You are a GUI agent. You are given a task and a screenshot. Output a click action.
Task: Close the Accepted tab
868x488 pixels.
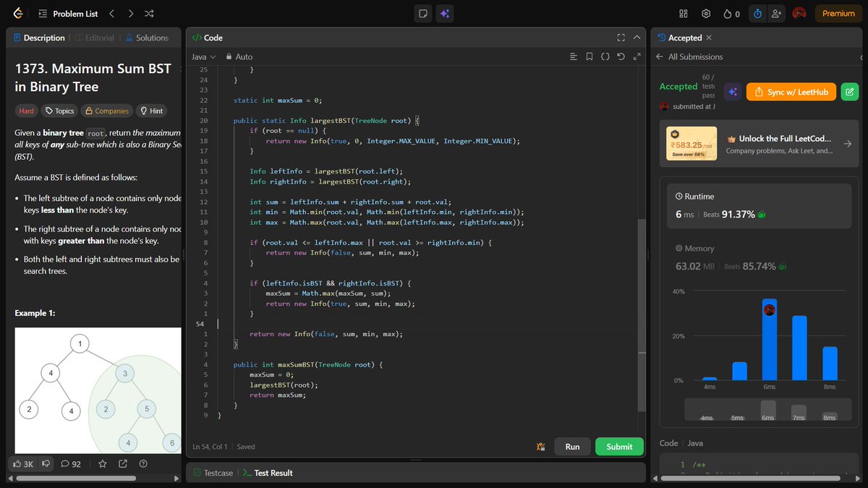point(709,38)
